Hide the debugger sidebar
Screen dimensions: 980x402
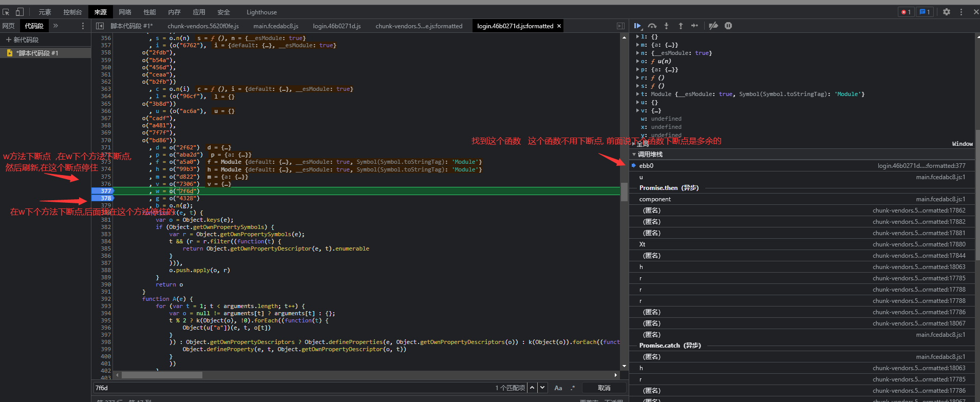620,26
